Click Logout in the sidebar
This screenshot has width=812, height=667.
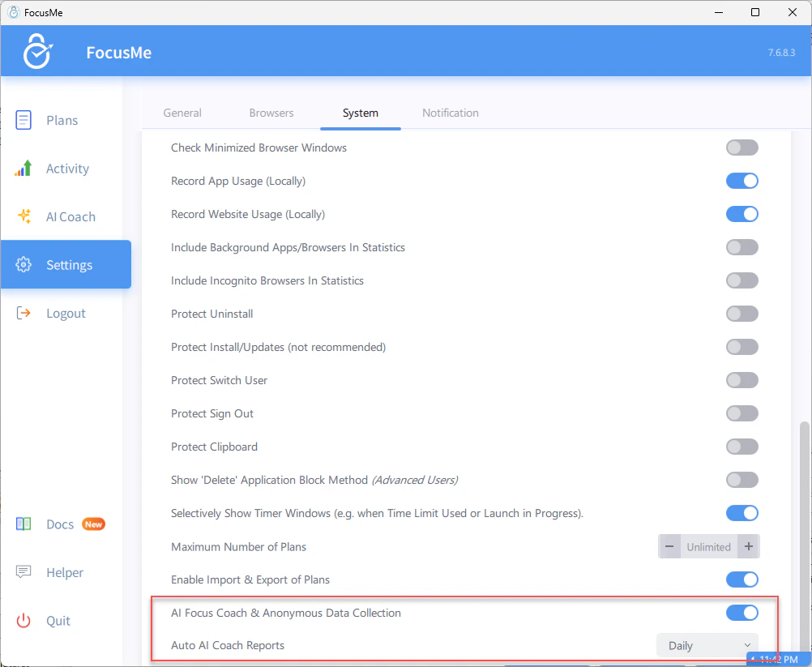66,314
